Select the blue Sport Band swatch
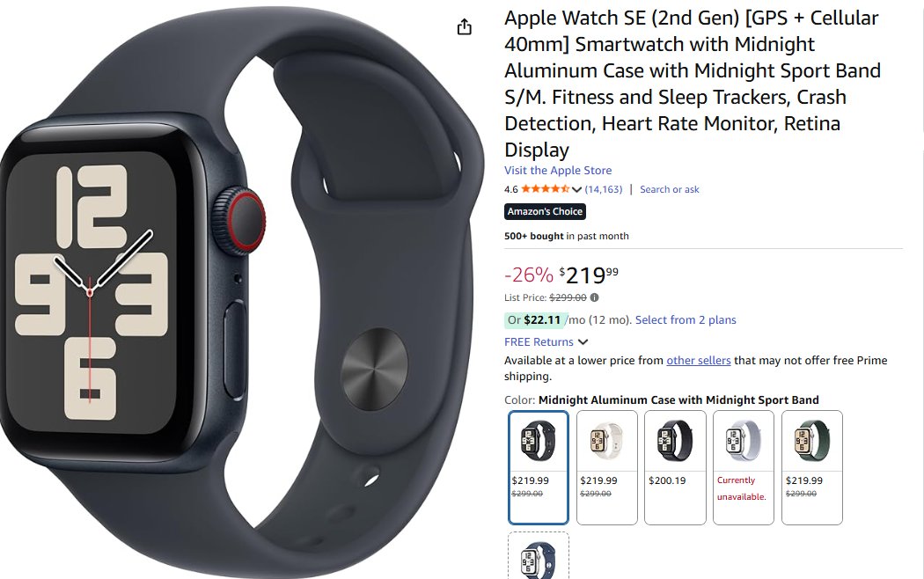 538,555
